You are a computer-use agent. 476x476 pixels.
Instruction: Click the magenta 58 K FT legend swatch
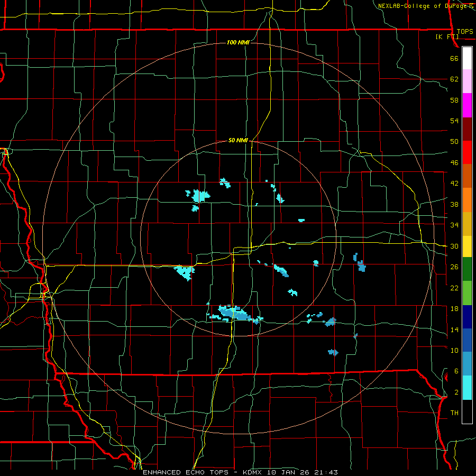pyautogui.click(x=467, y=105)
